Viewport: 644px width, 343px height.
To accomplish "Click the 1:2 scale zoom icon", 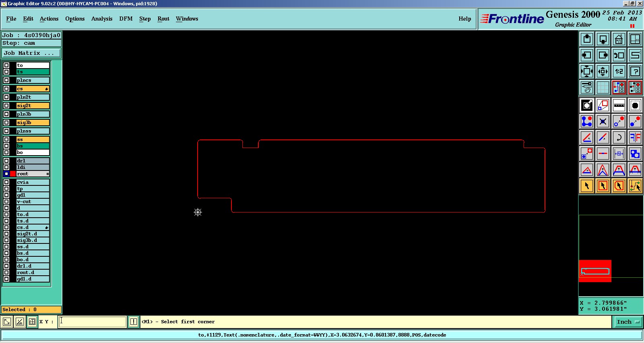I will pos(619,71).
